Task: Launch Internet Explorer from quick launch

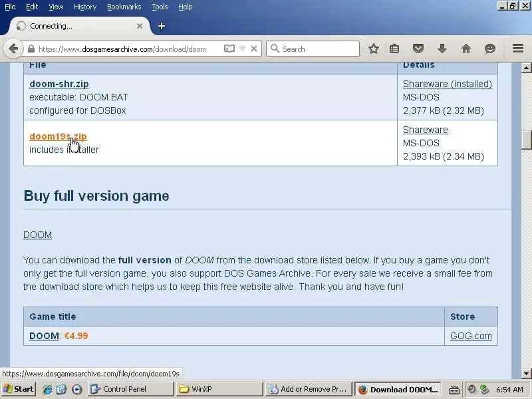Action: 47,389
